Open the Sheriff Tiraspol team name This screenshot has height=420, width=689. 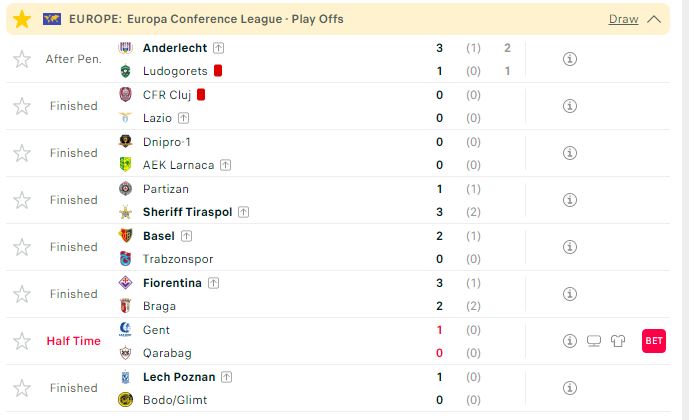tap(188, 212)
